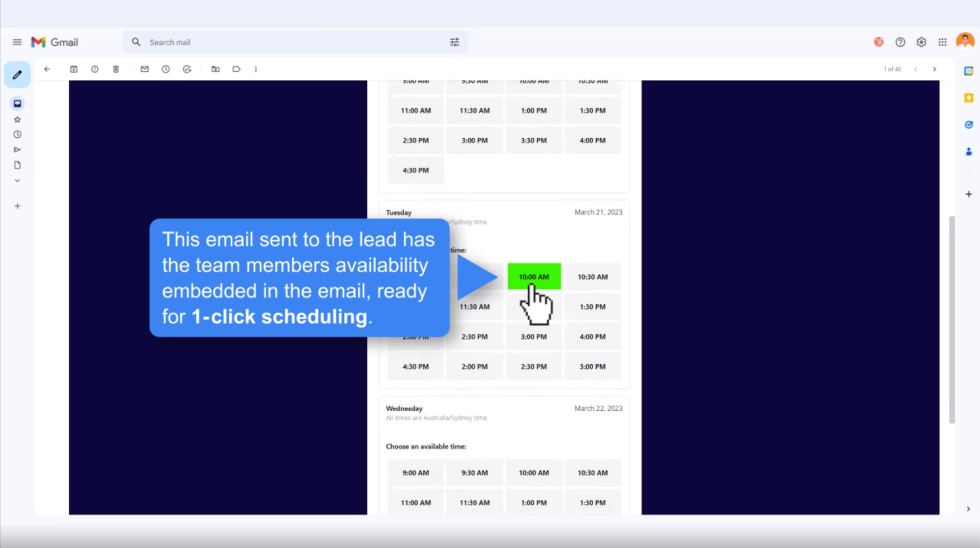Open the Settings gear

(921, 42)
